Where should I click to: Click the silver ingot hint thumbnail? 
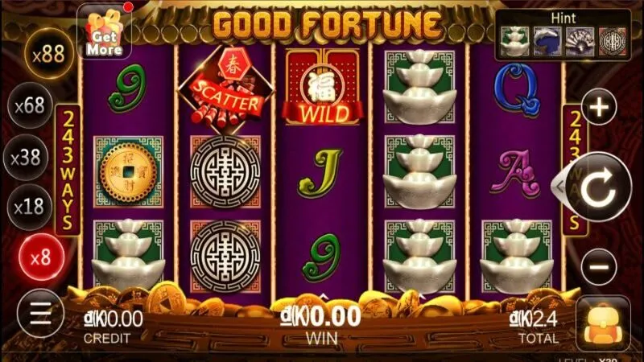point(514,41)
